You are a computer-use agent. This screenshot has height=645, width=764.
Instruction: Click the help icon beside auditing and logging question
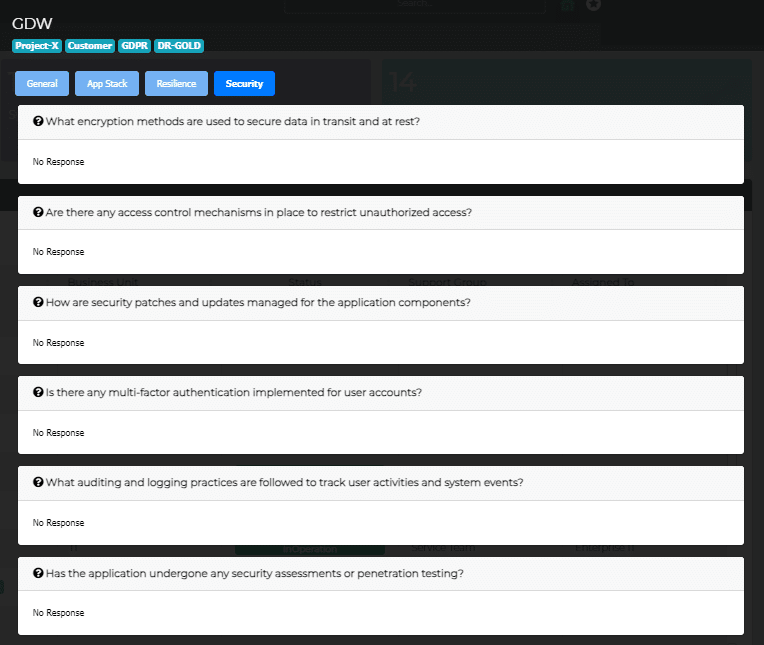pos(38,482)
